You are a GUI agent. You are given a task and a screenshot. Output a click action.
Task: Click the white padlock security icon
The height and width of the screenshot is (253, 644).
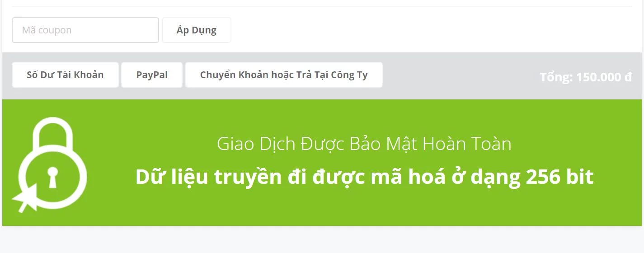coord(50,164)
